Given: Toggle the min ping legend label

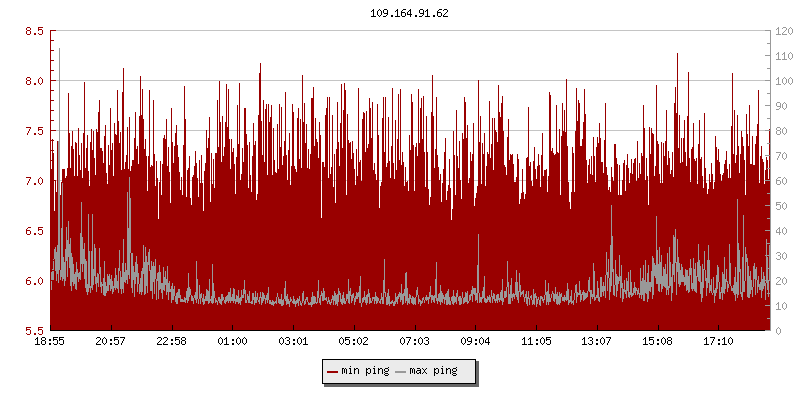Looking at the screenshot, I should click(365, 371).
